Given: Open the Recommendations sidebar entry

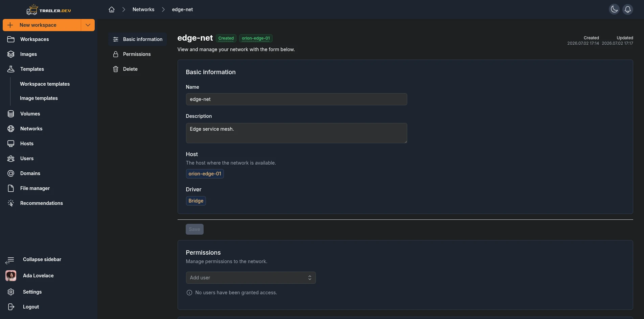Looking at the screenshot, I should [49, 203].
